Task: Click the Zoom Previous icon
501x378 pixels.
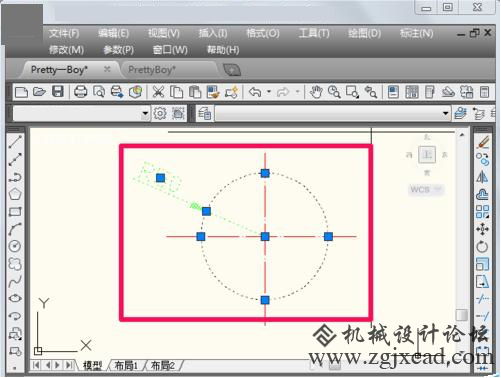Action: (370, 92)
